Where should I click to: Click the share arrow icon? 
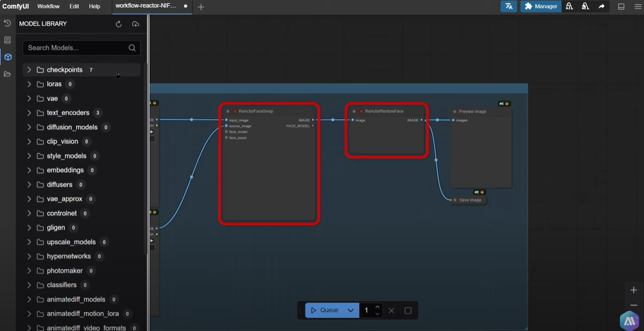tap(602, 6)
